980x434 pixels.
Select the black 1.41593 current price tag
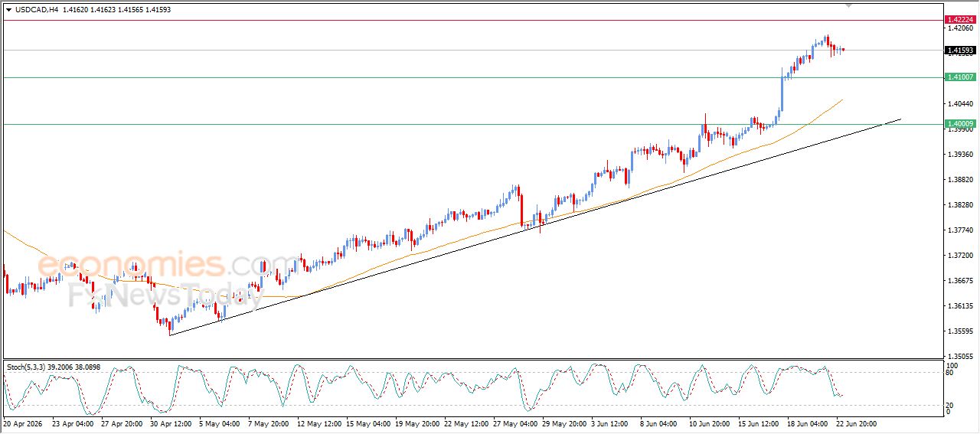(x=960, y=51)
